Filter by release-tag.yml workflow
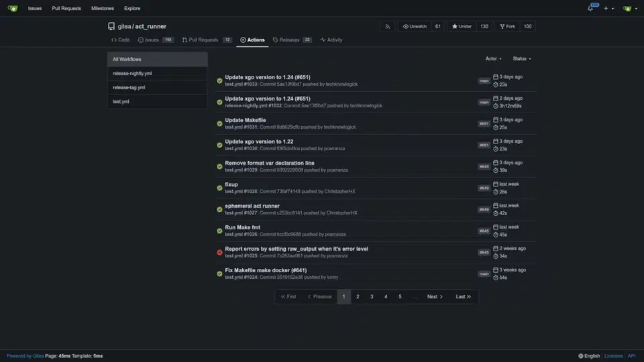 pyautogui.click(x=157, y=87)
